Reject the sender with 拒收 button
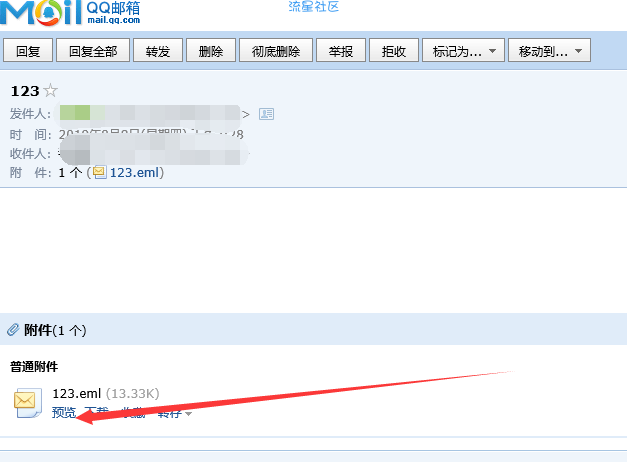The width and height of the screenshot is (627, 462). click(394, 50)
